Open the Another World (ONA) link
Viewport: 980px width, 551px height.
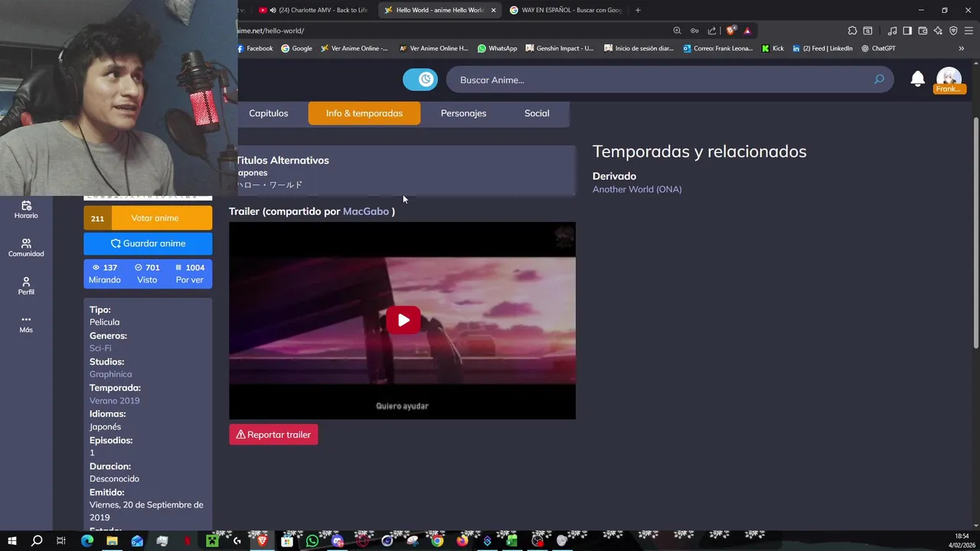point(637,189)
